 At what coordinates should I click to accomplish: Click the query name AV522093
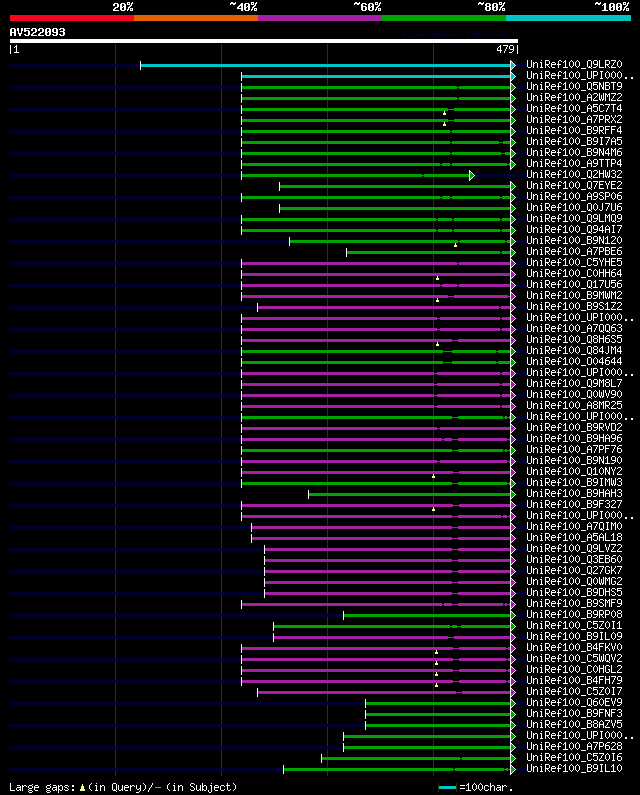[x=38, y=32]
